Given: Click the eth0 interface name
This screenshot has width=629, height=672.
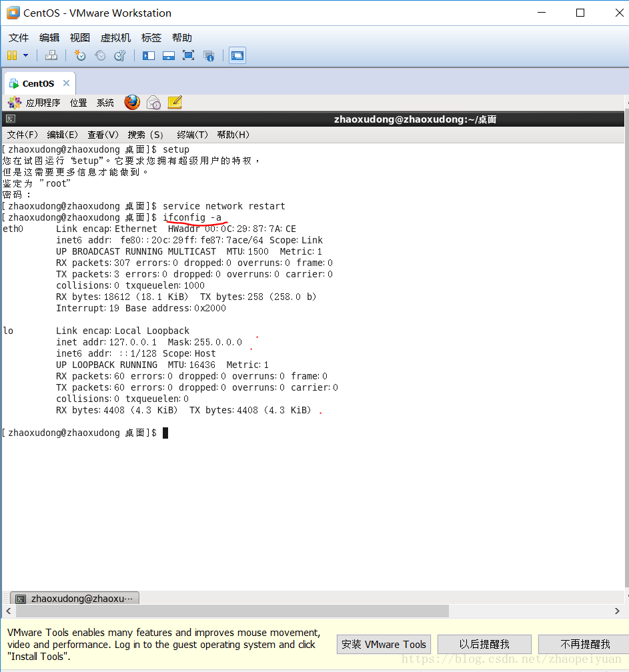Looking at the screenshot, I should tap(13, 229).
